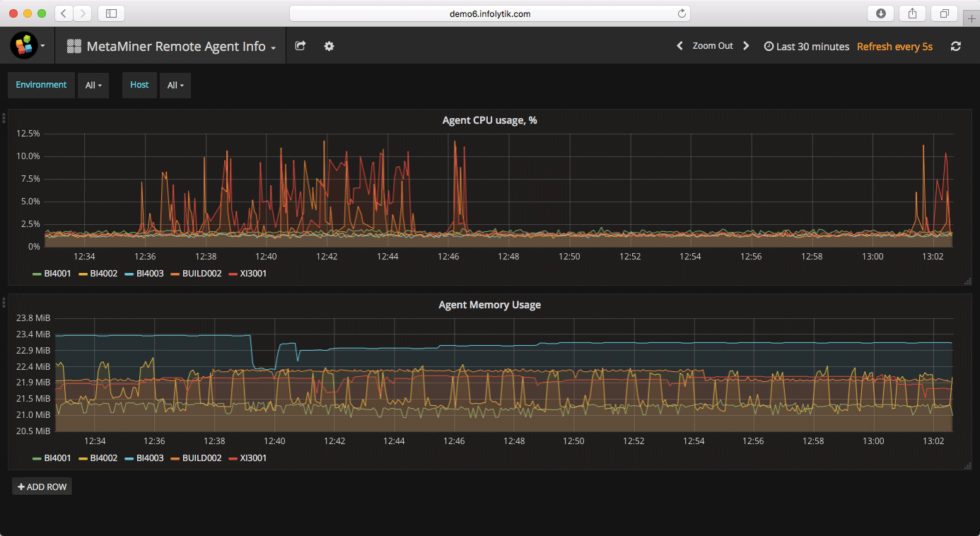Screen dimensions: 980x536
Task: Show all Safari tabs
Action: point(945,13)
